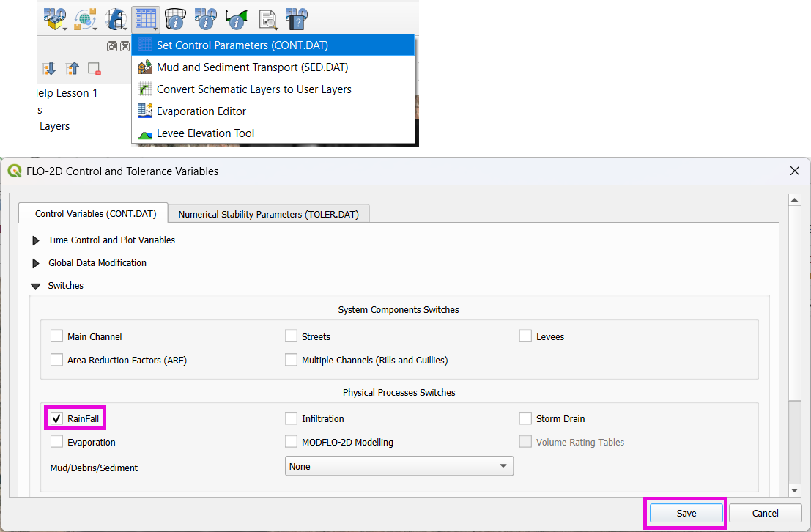This screenshot has width=811, height=532.
Task: Enable the Infiltration checkbox
Action: [292, 418]
